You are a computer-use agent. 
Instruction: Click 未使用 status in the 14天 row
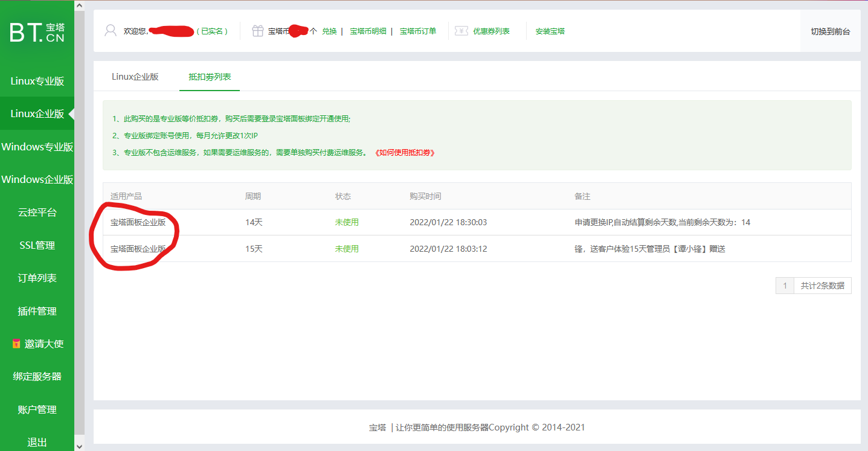click(x=347, y=222)
